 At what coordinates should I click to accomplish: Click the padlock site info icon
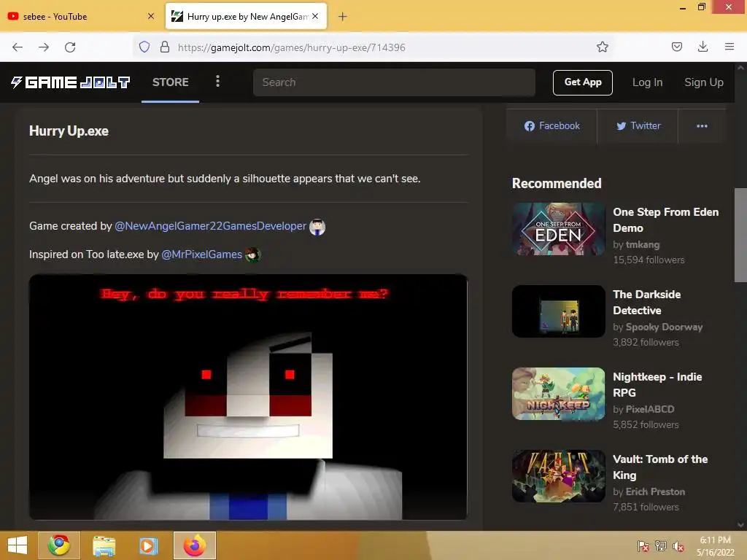(165, 47)
